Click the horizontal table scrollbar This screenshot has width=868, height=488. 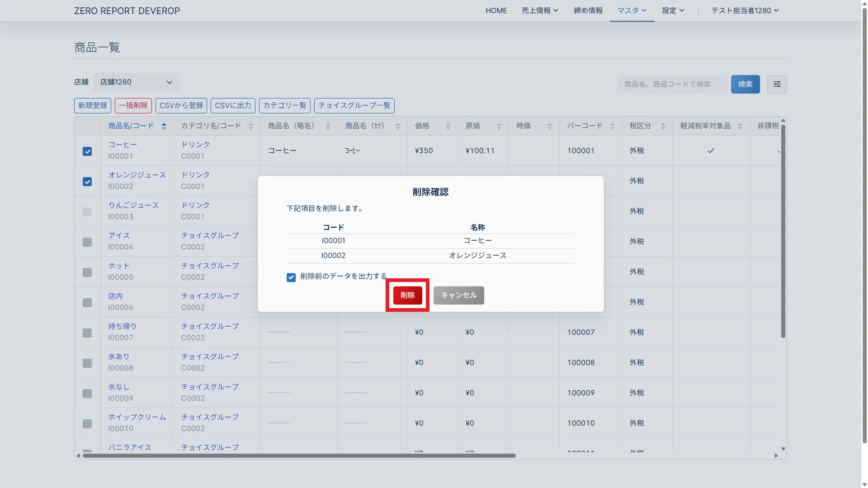click(298, 455)
